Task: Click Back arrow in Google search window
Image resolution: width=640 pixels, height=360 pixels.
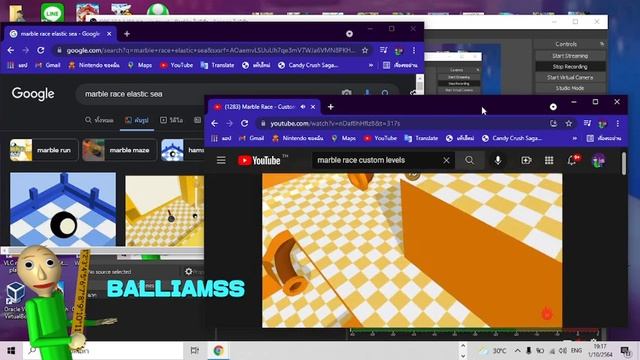Action: point(11,50)
